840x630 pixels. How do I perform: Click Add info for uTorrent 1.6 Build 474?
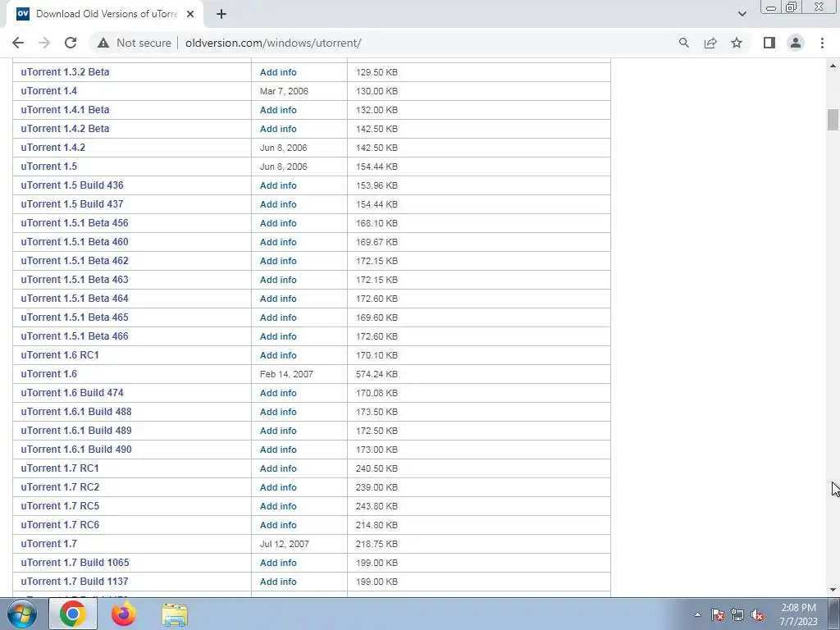click(278, 393)
